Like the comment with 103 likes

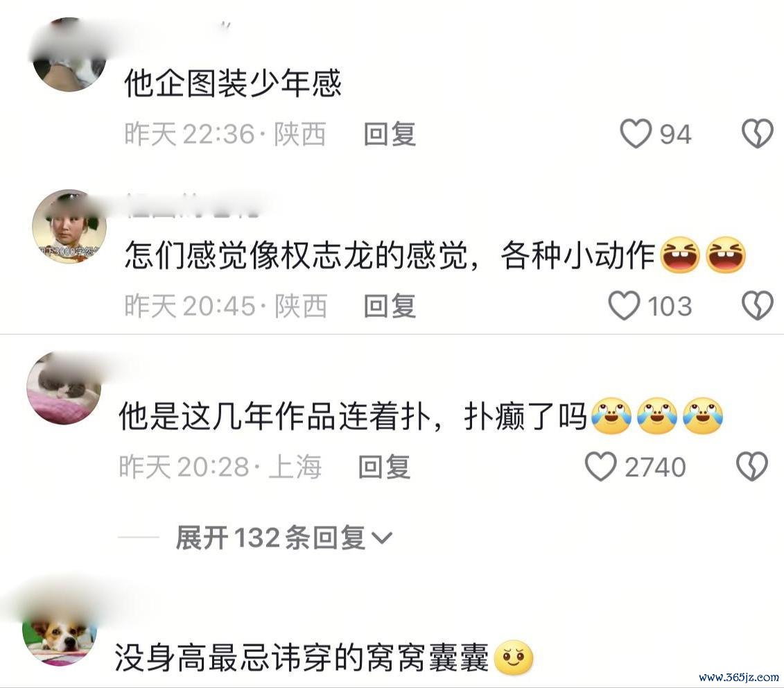pos(624,305)
